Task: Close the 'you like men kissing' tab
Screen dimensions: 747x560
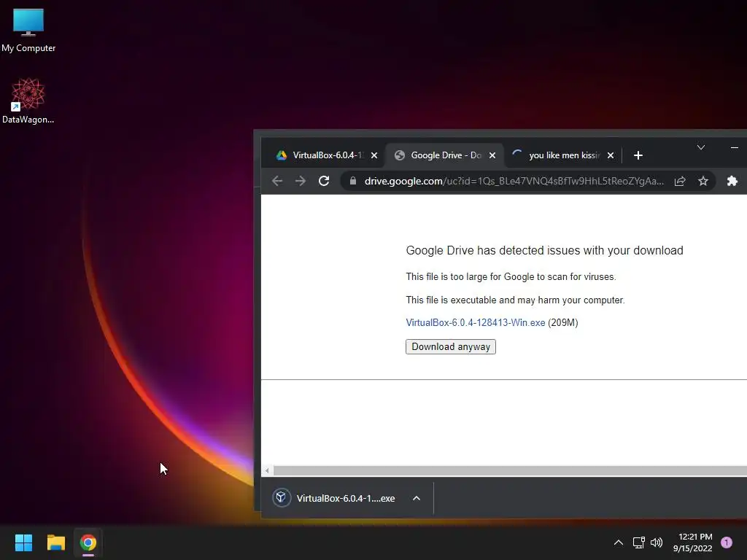Action: pos(611,155)
